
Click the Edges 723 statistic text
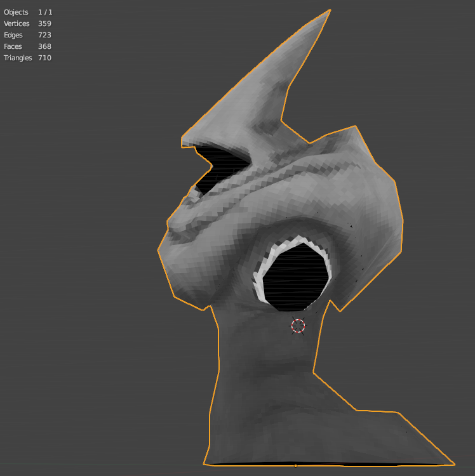point(27,35)
